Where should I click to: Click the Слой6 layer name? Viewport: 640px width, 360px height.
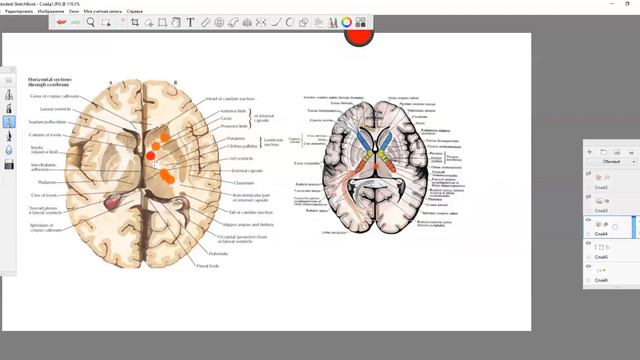601,280
